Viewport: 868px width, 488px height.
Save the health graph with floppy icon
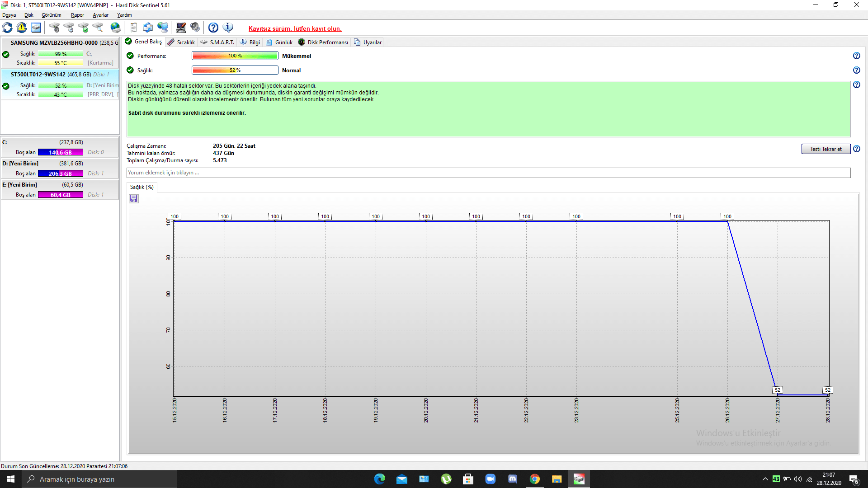click(x=134, y=199)
